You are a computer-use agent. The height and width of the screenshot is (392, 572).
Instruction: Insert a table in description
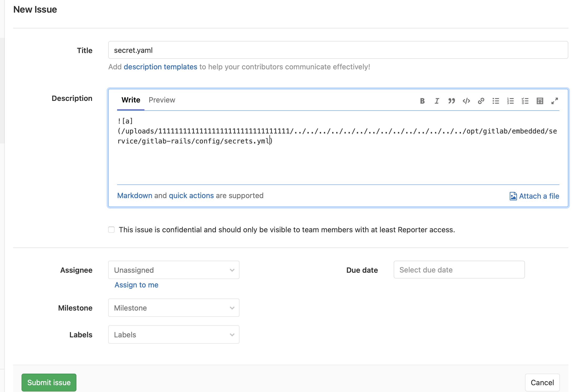click(x=540, y=101)
